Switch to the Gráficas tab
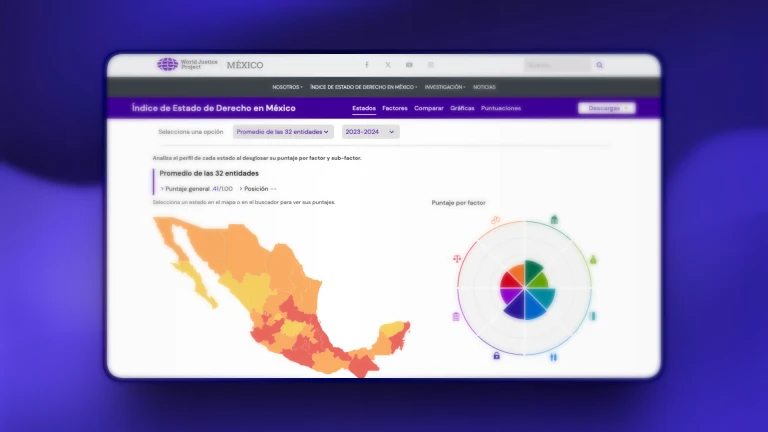 pyautogui.click(x=462, y=108)
